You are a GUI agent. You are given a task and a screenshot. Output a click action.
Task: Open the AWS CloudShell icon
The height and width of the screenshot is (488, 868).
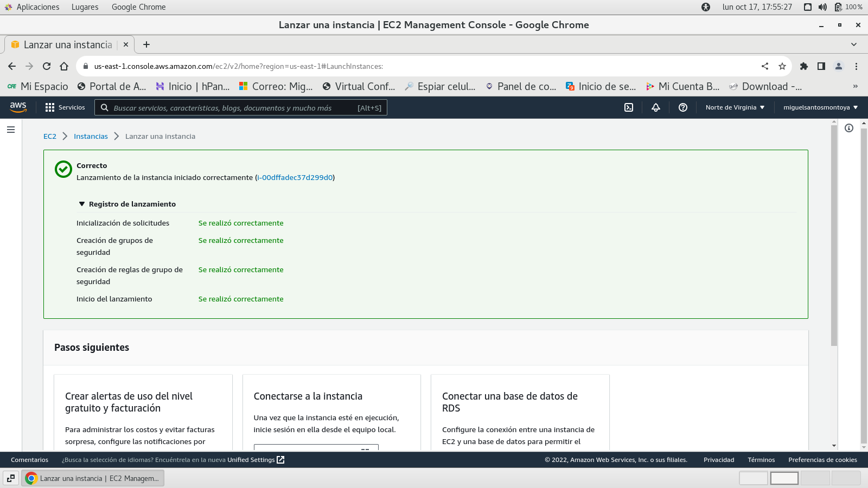[629, 107]
